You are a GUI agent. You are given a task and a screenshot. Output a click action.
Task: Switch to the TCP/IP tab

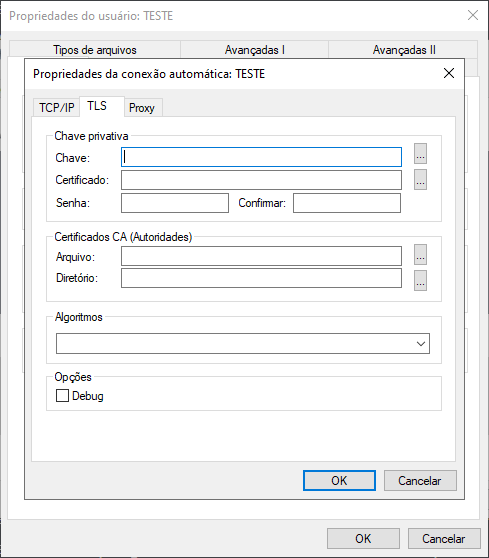[57, 107]
